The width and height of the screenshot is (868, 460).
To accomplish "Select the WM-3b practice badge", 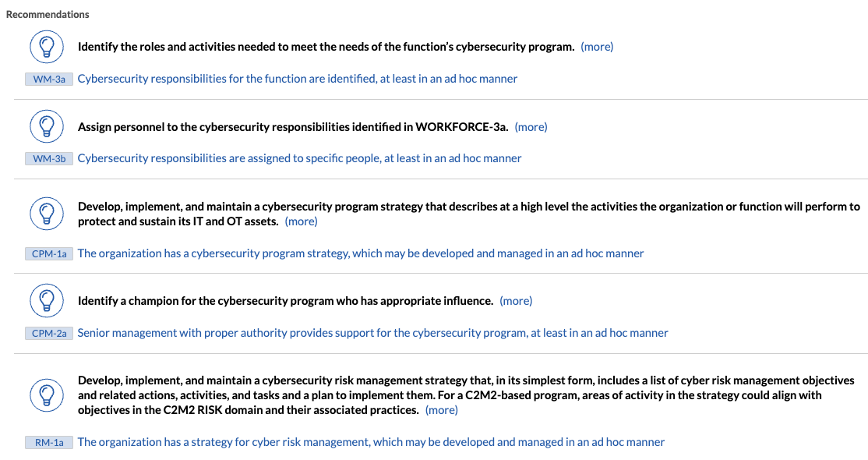I will tap(49, 158).
